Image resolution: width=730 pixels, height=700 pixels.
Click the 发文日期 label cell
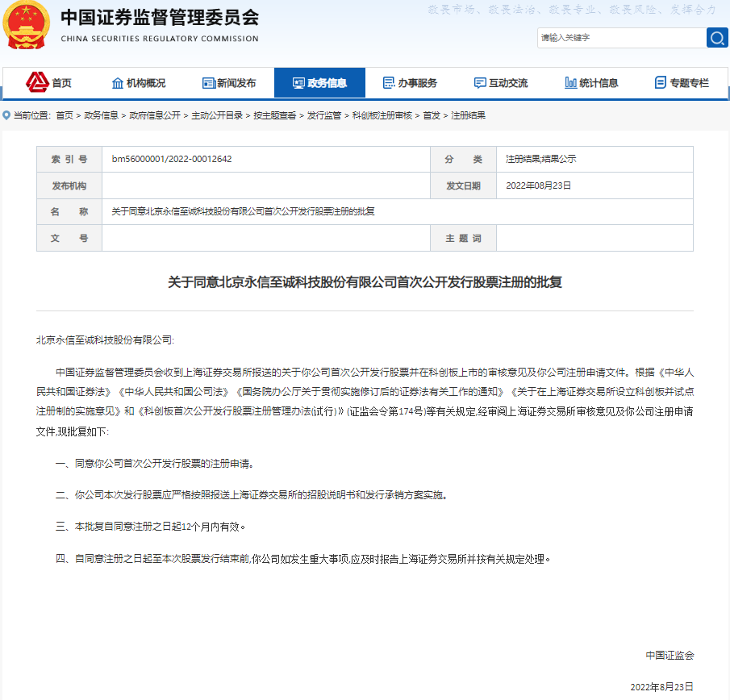click(463, 185)
